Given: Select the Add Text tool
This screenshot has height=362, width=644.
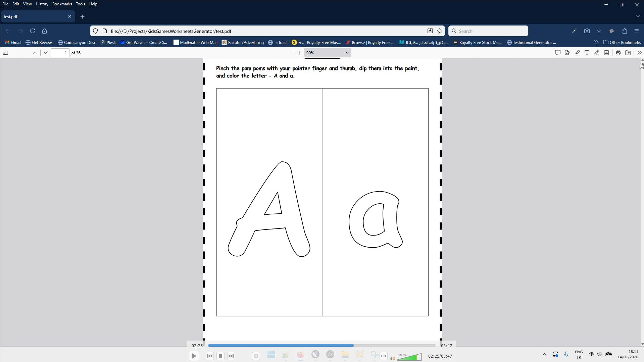Looking at the screenshot, I should click(x=587, y=53).
